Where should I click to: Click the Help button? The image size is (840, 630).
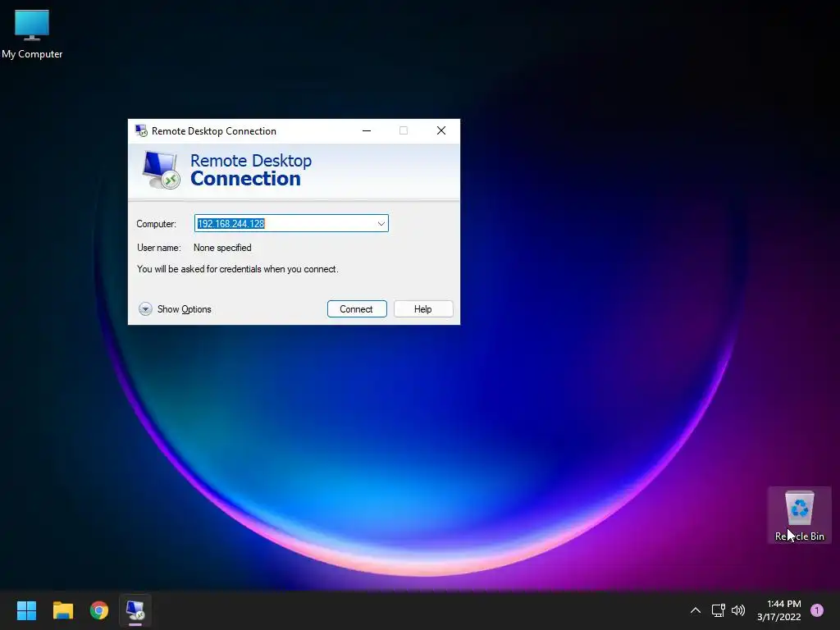click(x=423, y=309)
